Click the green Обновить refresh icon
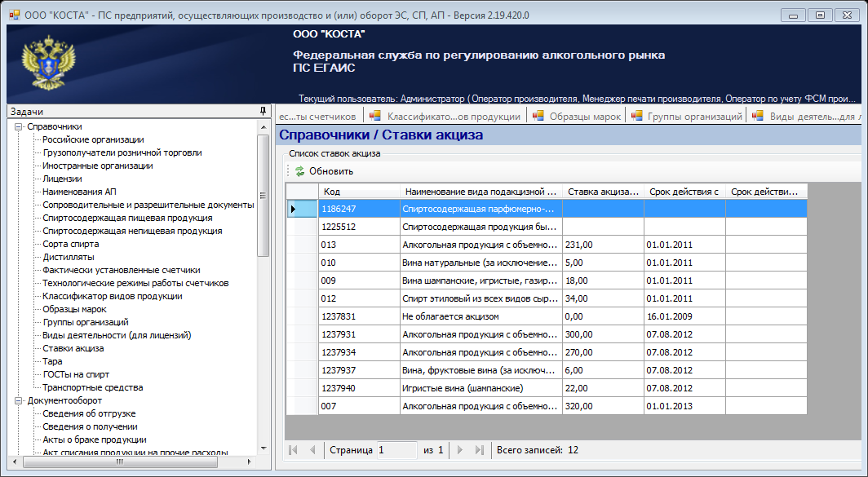 coord(299,171)
